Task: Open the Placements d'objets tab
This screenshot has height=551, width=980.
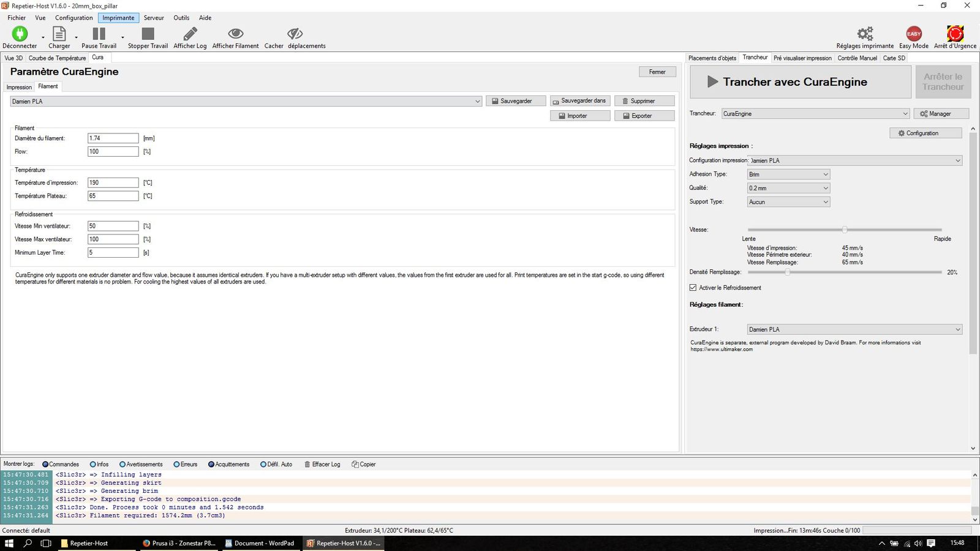Action: point(712,58)
